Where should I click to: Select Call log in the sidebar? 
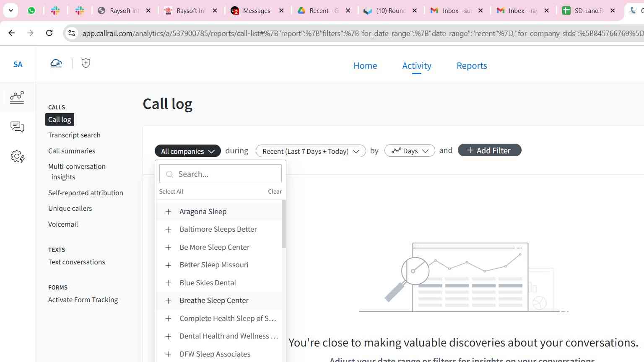tap(60, 119)
